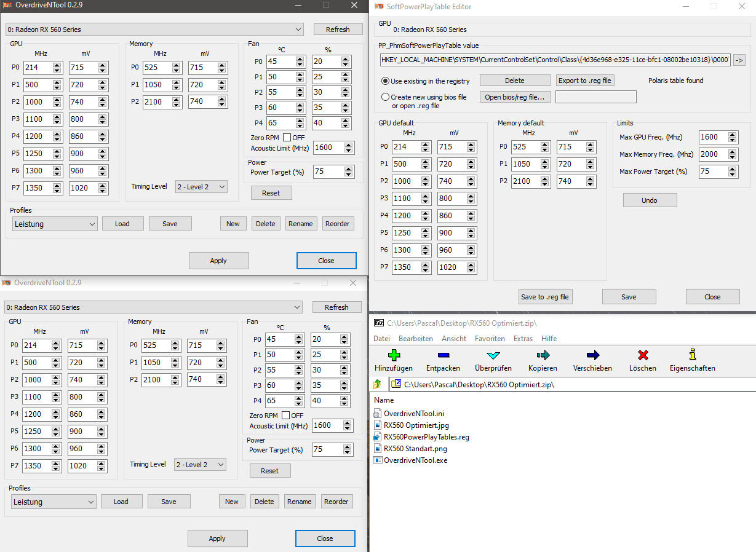Click the Save button in SoftPowerPlayTable Editor
Viewport: 756px width, 552px height.
pos(629,297)
